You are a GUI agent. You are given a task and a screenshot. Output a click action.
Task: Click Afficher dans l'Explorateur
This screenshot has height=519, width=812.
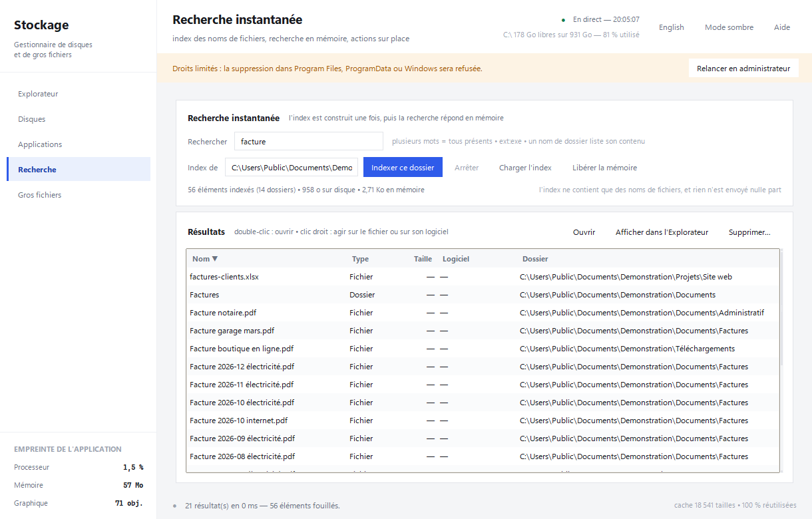pyautogui.click(x=662, y=232)
